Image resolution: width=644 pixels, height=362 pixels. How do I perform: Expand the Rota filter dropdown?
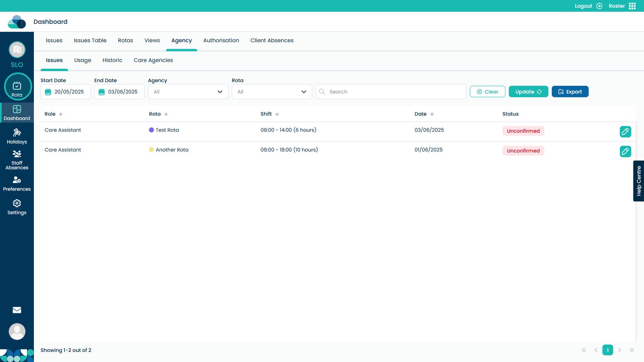[x=272, y=92]
